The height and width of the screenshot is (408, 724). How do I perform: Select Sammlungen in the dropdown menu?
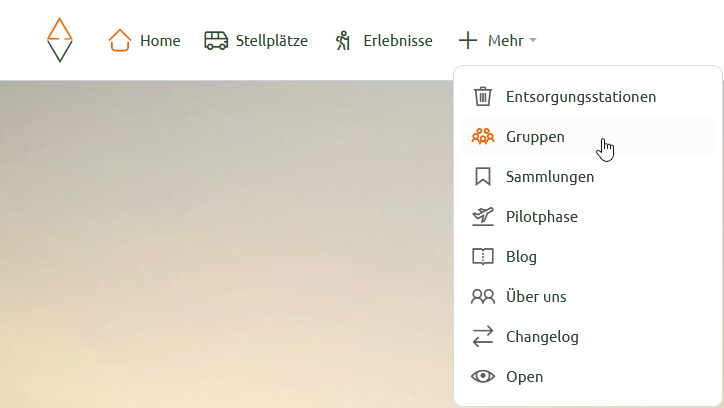click(x=550, y=177)
